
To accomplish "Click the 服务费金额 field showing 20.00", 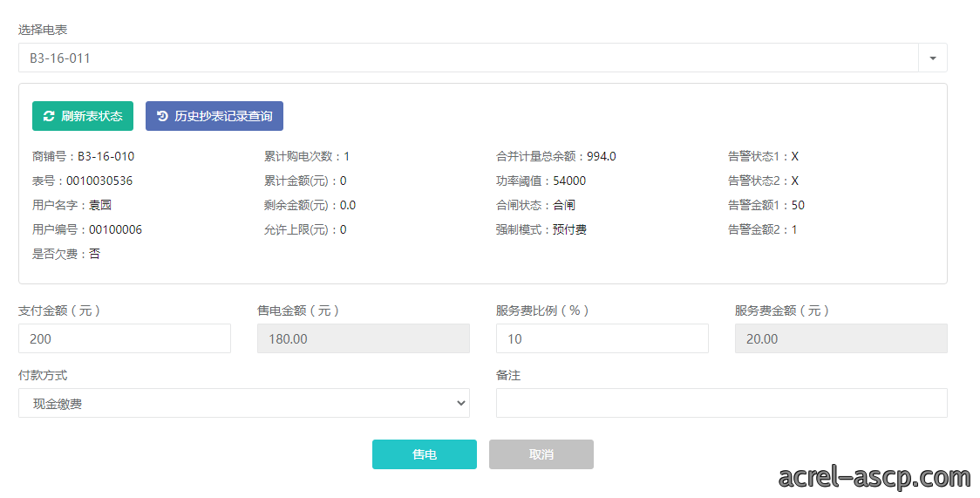I will pos(840,338).
